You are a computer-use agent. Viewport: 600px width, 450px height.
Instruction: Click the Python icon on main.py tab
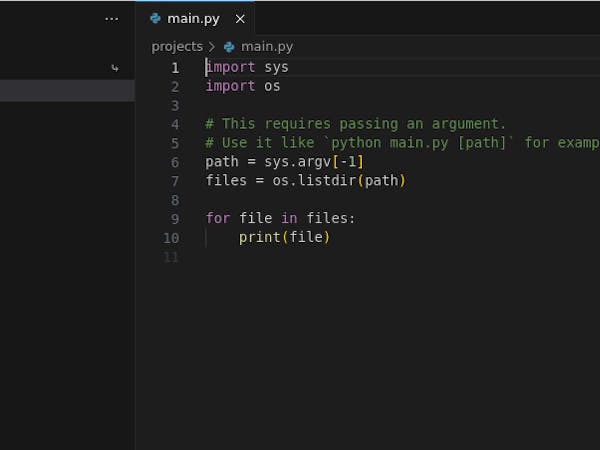click(155, 18)
